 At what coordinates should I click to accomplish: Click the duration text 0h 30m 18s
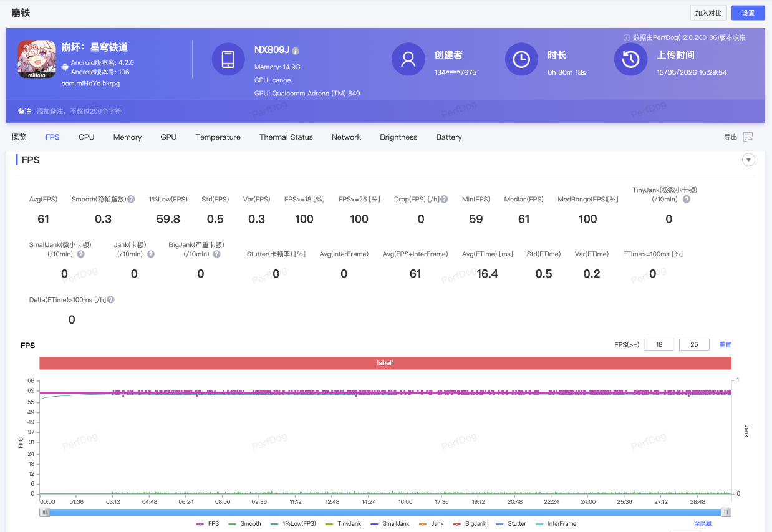point(566,72)
